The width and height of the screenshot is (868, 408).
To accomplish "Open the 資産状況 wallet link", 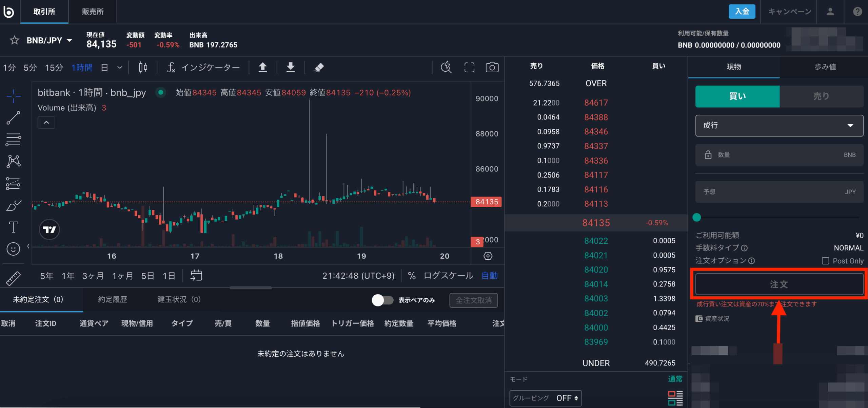I will click(x=712, y=319).
